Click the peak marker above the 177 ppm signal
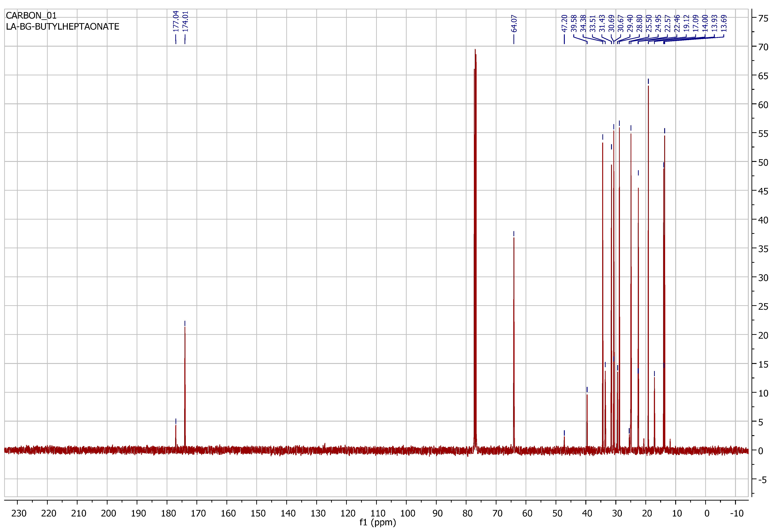This screenshot has height=532, width=771. (x=176, y=421)
